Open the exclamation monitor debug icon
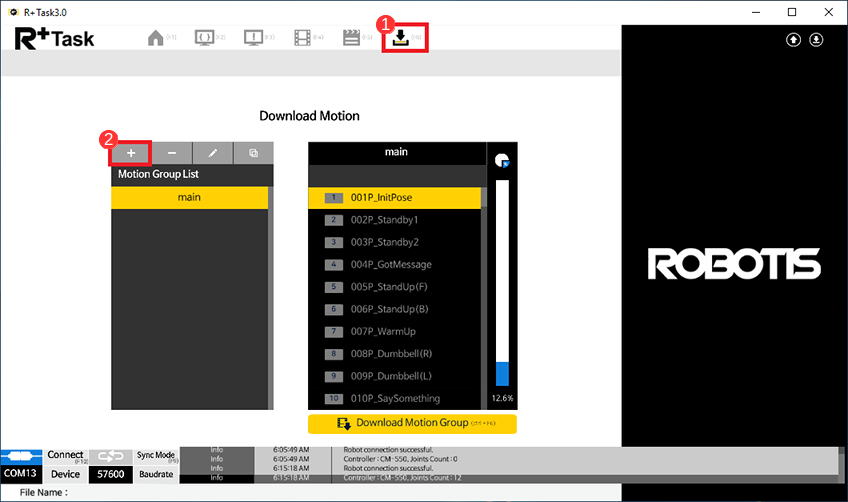848x502 pixels. coord(254,38)
